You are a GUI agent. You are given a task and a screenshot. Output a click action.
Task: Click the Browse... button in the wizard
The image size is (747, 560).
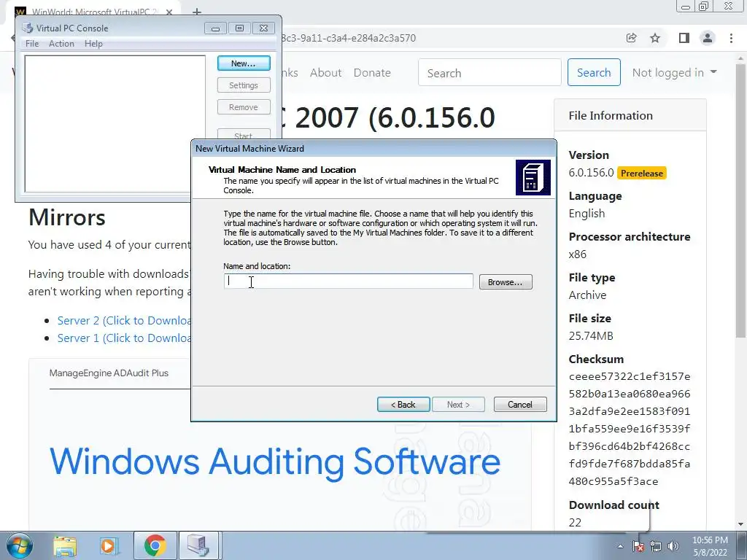[x=506, y=282]
